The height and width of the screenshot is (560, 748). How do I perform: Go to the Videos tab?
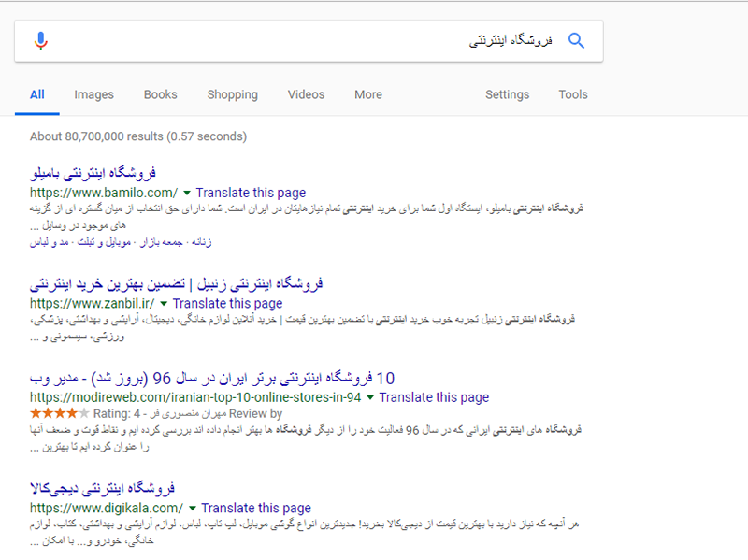point(306,94)
